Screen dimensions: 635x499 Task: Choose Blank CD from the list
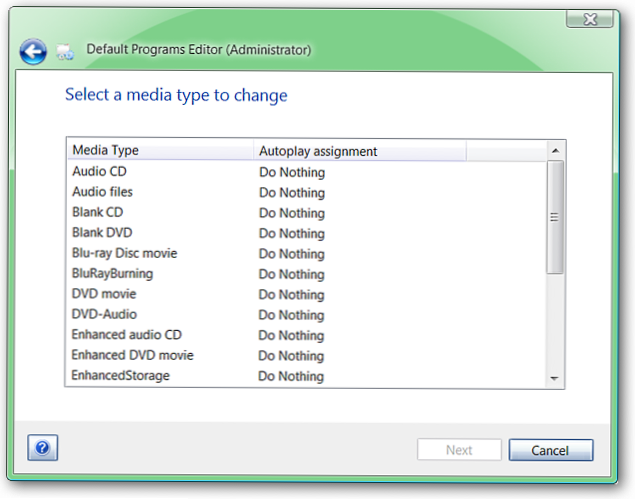pos(307,212)
